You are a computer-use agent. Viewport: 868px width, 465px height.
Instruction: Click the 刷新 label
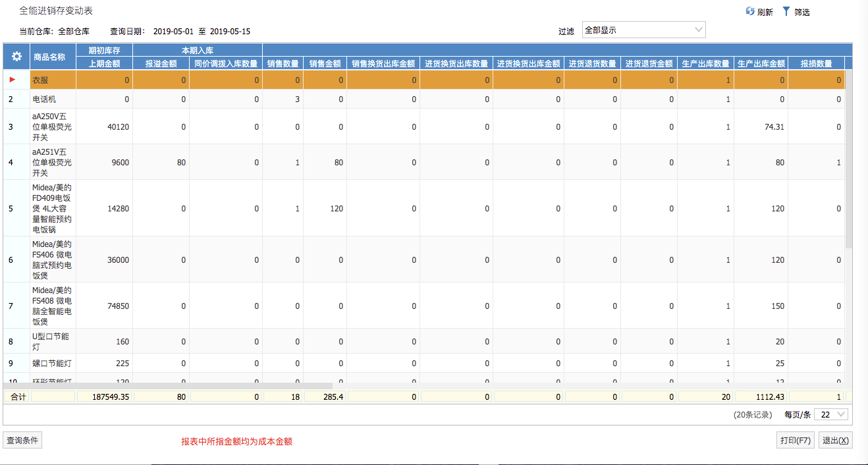coord(765,12)
